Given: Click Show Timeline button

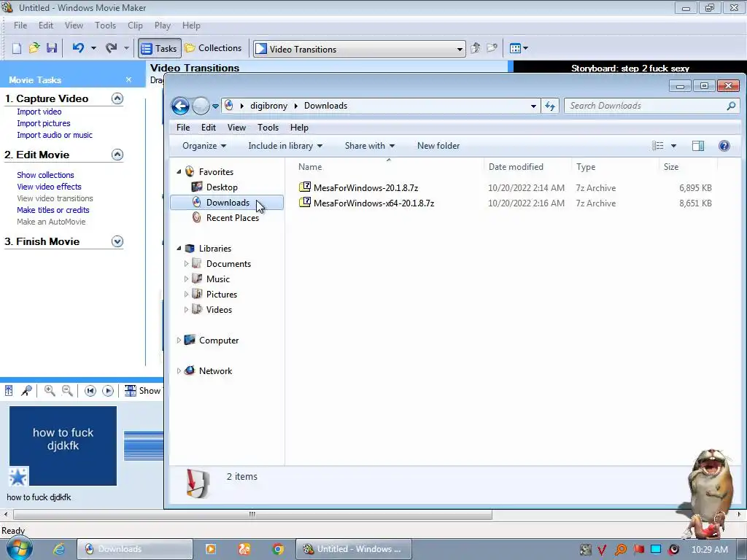Looking at the screenshot, I should pyautogui.click(x=143, y=391).
